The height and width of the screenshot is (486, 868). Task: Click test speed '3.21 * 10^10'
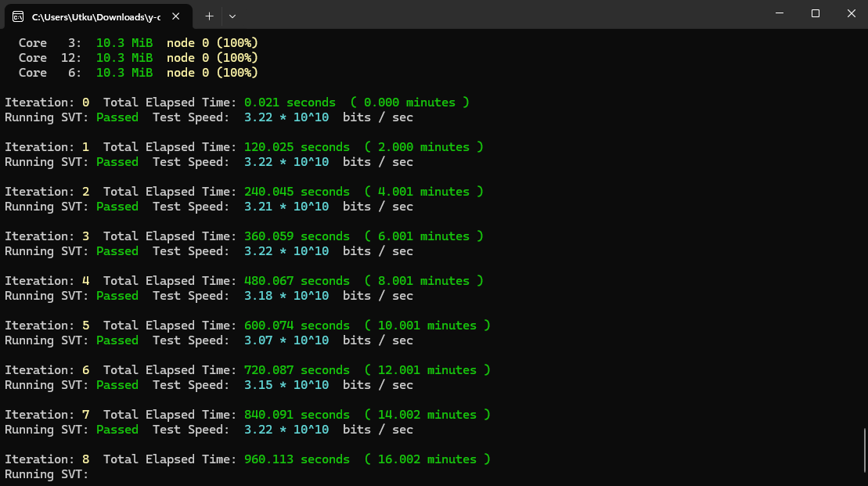pyautogui.click(x=286, y=207)
